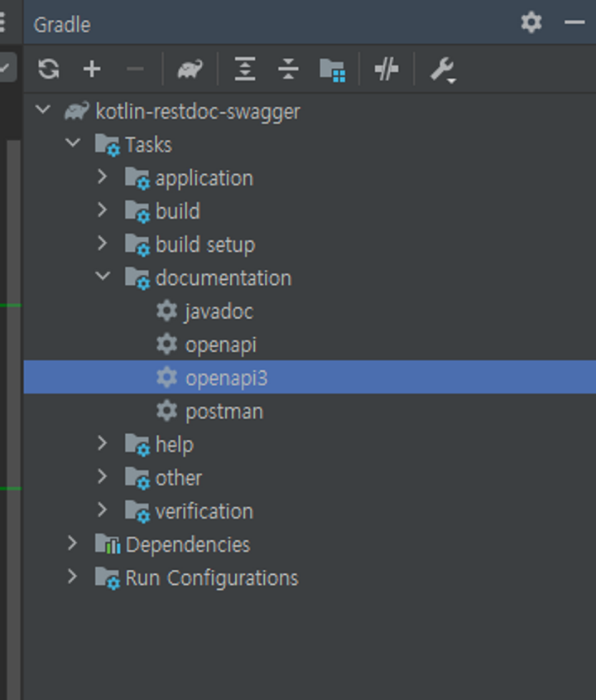Click the kotlin-restdoc-swagger project label

[198, 112]
